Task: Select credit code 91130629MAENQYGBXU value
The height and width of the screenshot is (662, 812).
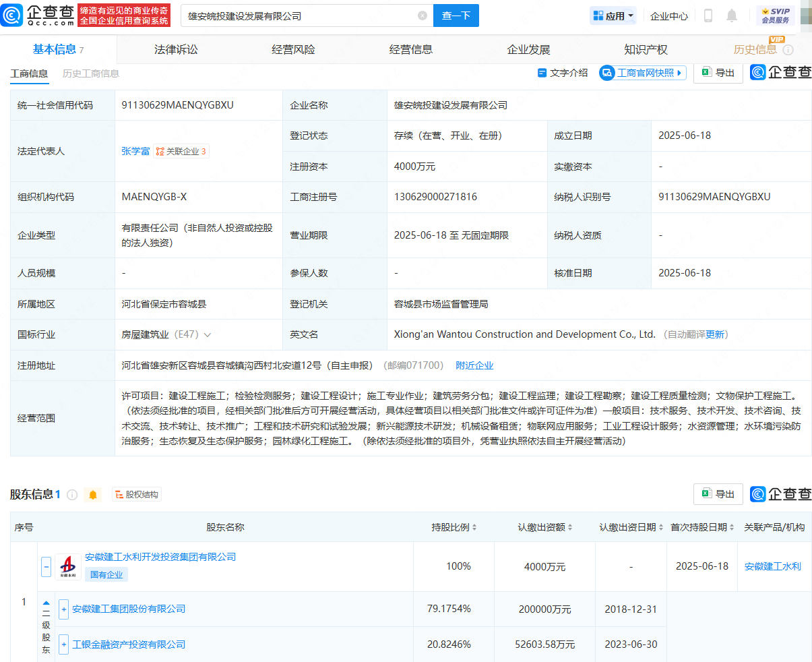Action: click(x=177, y=105)
